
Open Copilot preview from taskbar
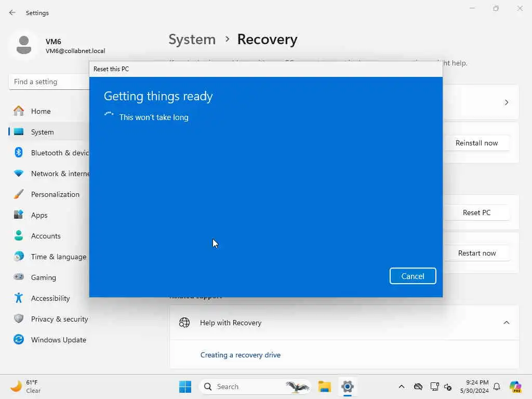[x=515, y=387]
